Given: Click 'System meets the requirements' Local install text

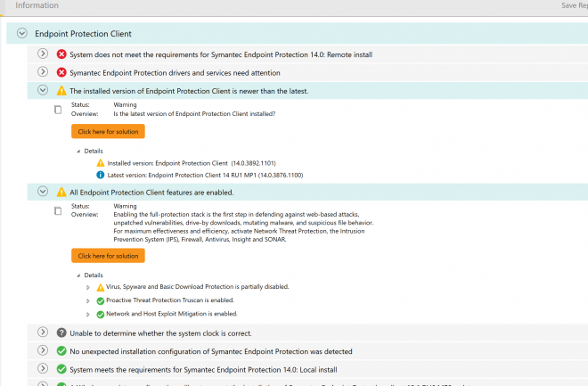Looking at the screenshot, I should [x=203, y=369].
